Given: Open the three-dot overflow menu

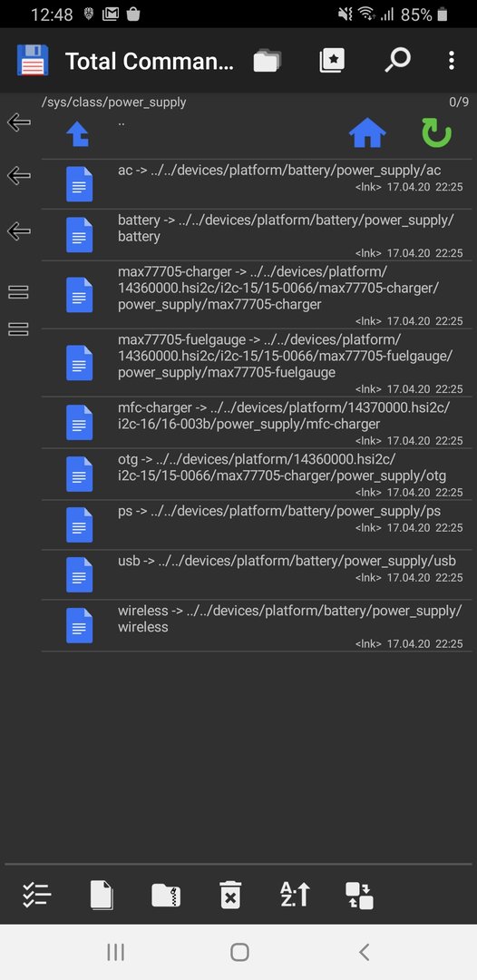Looking at the screenshot, I should [452, 61].
